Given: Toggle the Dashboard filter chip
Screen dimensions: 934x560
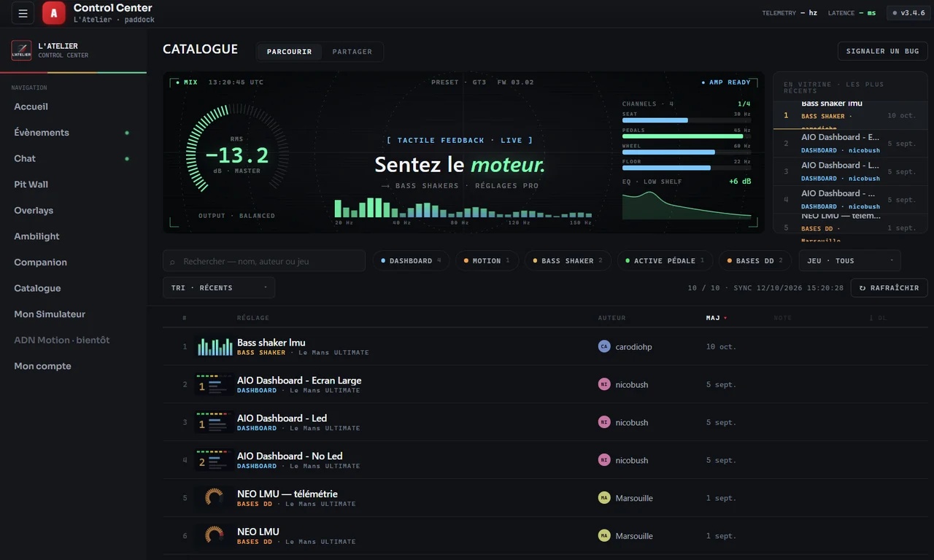Looking at the screenshot, I should click(x=411, y=260).
